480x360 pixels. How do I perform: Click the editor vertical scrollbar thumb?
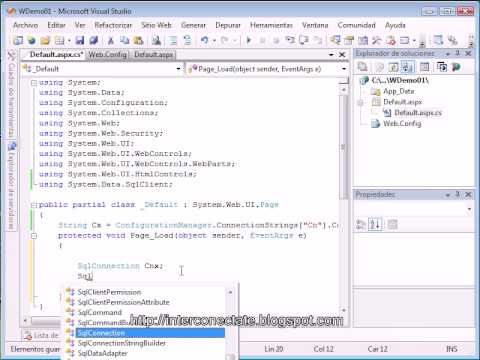click(344, 147)
